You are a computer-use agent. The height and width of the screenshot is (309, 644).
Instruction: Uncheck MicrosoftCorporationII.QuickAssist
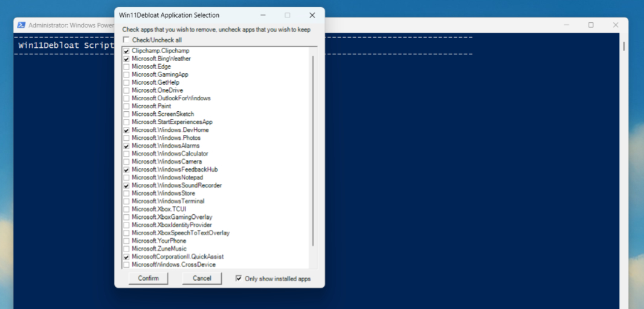126,257
